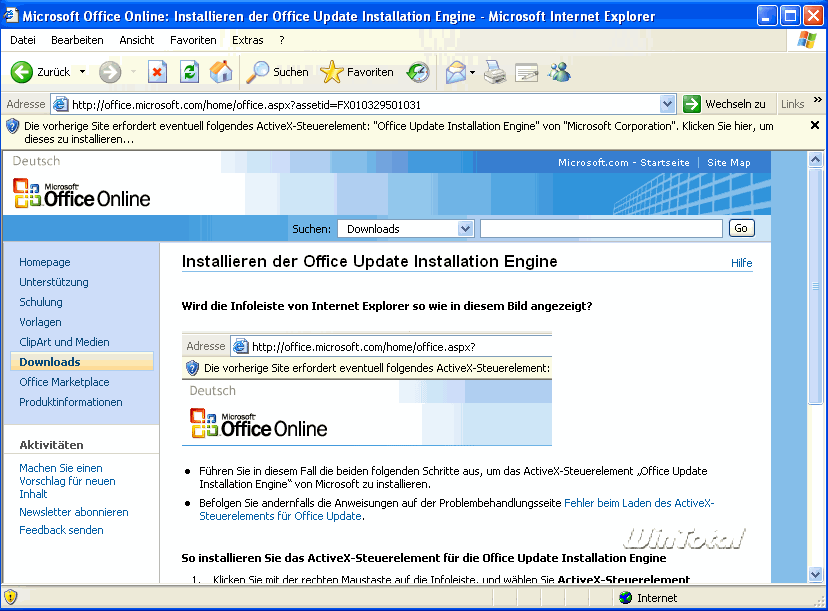828x611 pixels.
Task: Click the Deutsch language label
Action: point(36,161)
